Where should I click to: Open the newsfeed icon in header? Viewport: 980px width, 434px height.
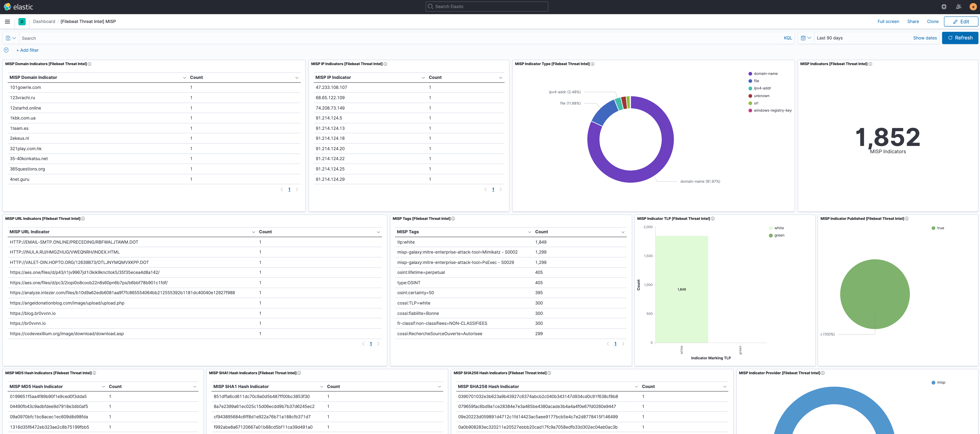[x=958, y=7]
